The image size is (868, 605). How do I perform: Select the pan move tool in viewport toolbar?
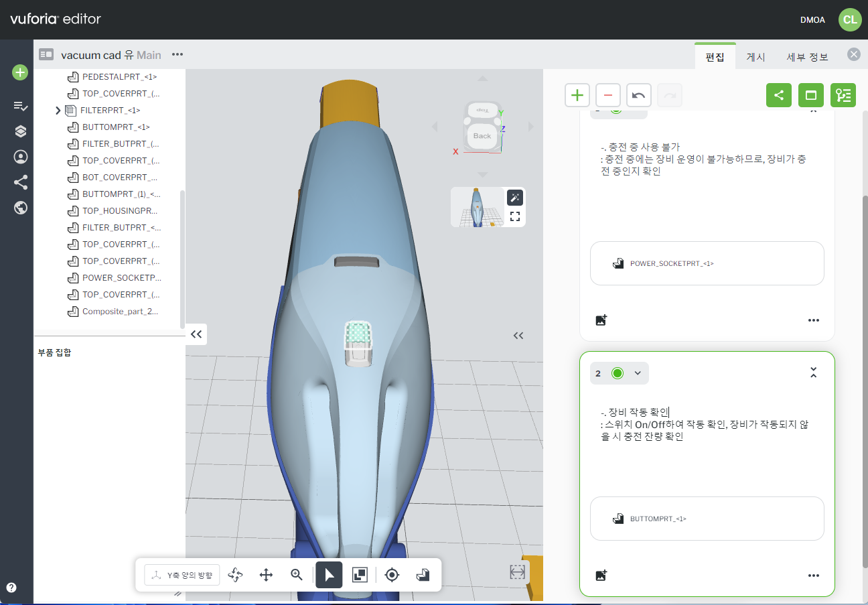coord(266,575)
